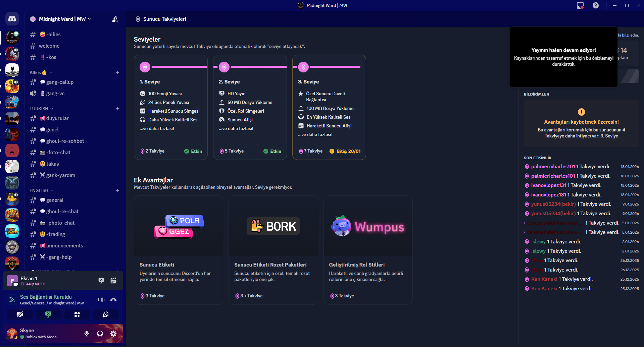Open the -photo-chat channel

coord(75,223)
